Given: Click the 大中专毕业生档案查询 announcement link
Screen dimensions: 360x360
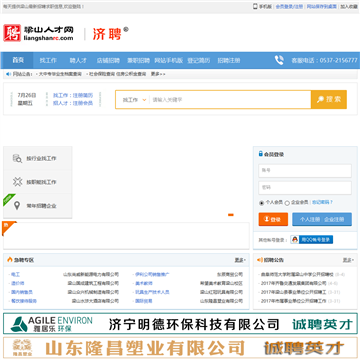Looking at the screenshot, I should 60,74.
